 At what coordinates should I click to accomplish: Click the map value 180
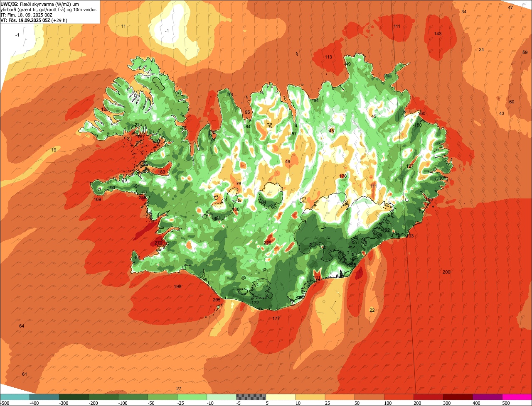(417, 125)
